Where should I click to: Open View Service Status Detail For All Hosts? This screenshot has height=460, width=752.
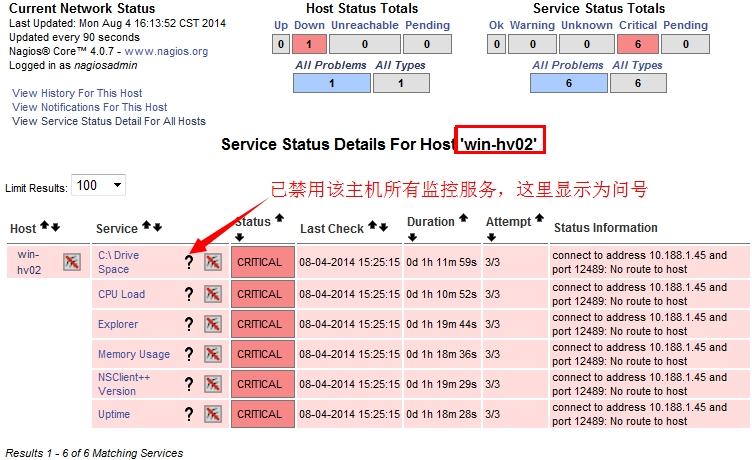[x=109, y=121]
